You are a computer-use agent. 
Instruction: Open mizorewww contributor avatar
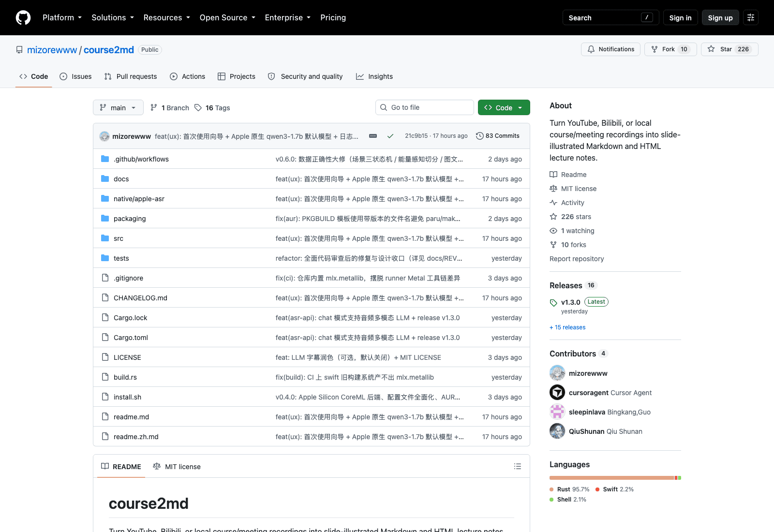click(557, 373)
